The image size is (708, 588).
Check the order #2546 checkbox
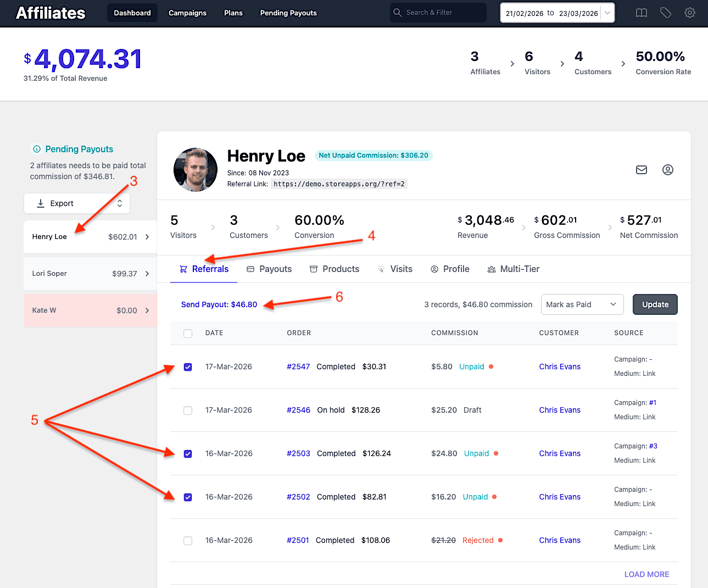pyautogui.click(x=188, y=411)
